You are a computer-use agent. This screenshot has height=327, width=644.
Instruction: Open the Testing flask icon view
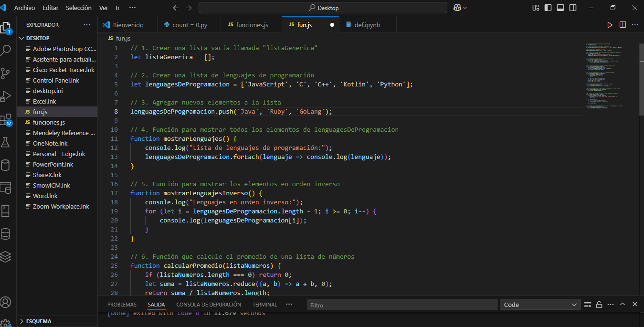click(x=6, y=142)
